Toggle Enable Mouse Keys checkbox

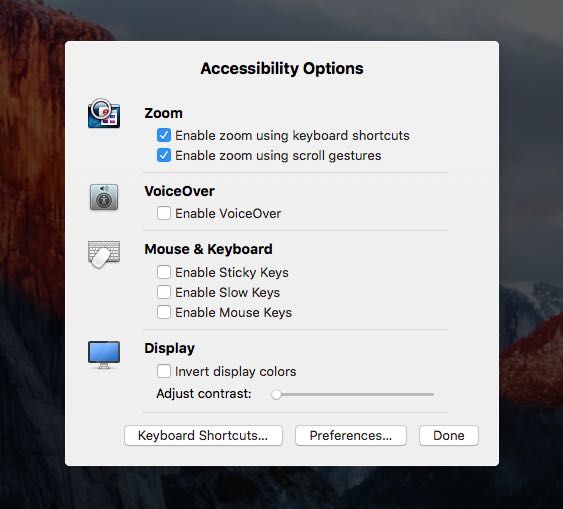click(x=164, y=312)
